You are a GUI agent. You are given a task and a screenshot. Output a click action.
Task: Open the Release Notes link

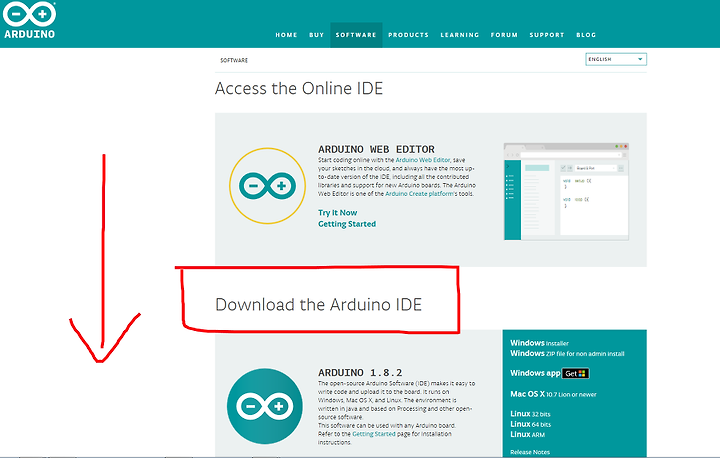click(x=530, y=452)
